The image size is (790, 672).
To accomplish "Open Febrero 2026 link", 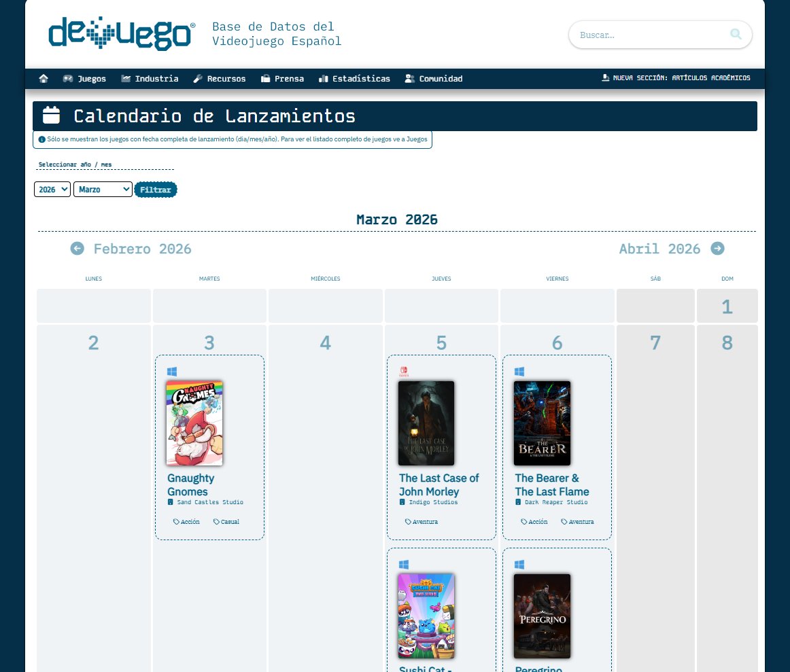I will coord(143,249).
